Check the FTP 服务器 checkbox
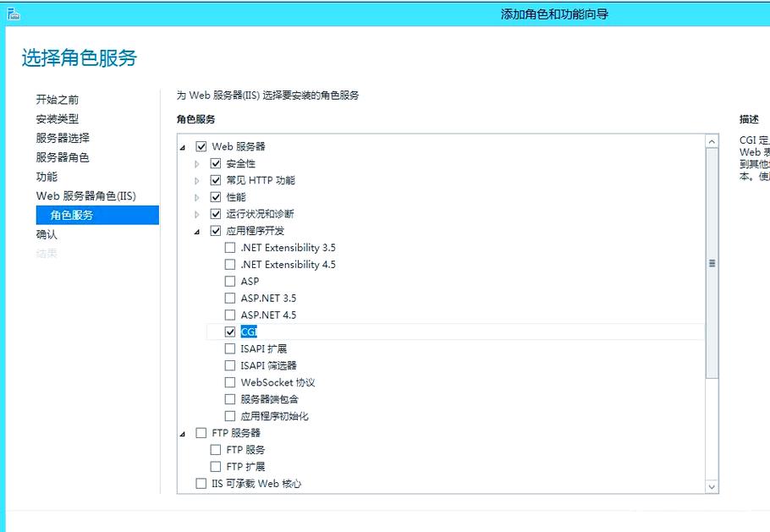 pyautogui.click(x=201, y=432)
